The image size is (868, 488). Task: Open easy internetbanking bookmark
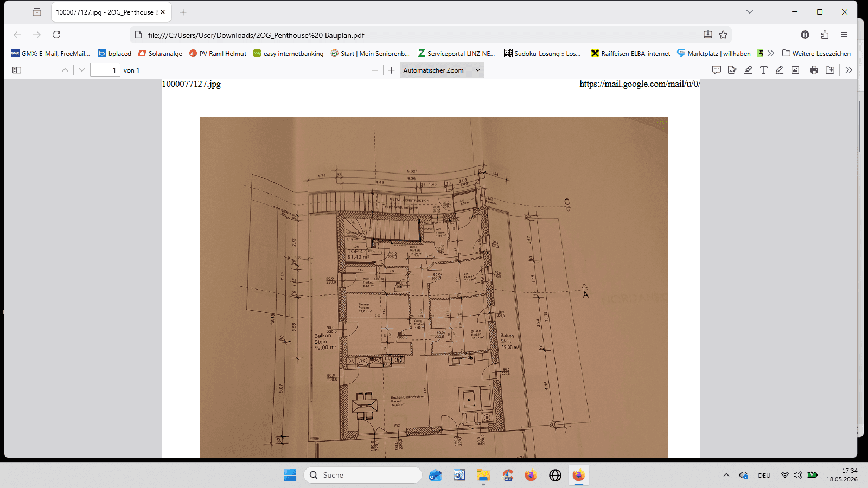[289, 53]
